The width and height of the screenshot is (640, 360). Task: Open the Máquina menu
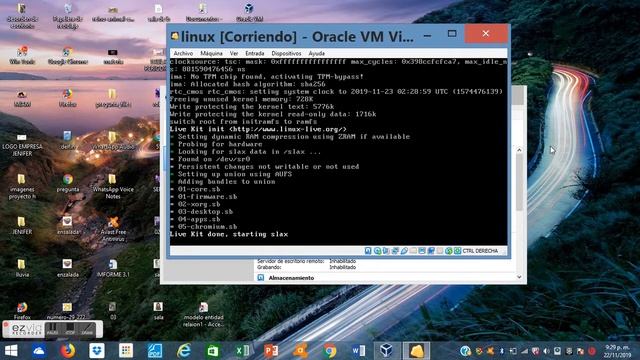click(211, 53)
